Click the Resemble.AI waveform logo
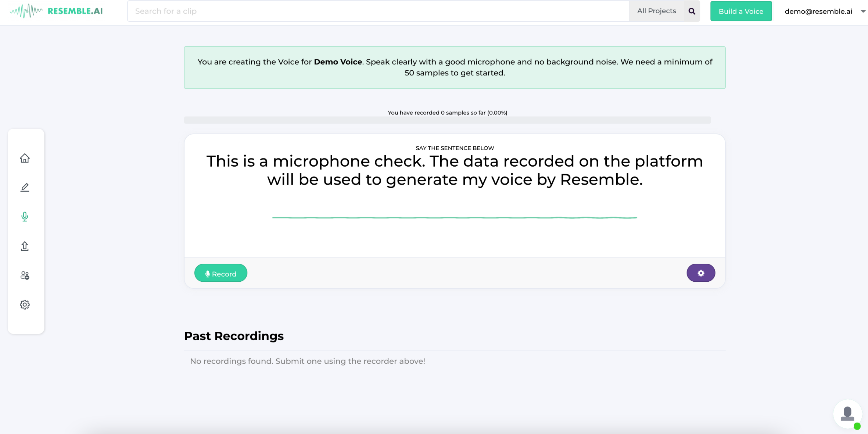Image resolution: width=868 pixels, height=434 pixels. tap(26, 11)
